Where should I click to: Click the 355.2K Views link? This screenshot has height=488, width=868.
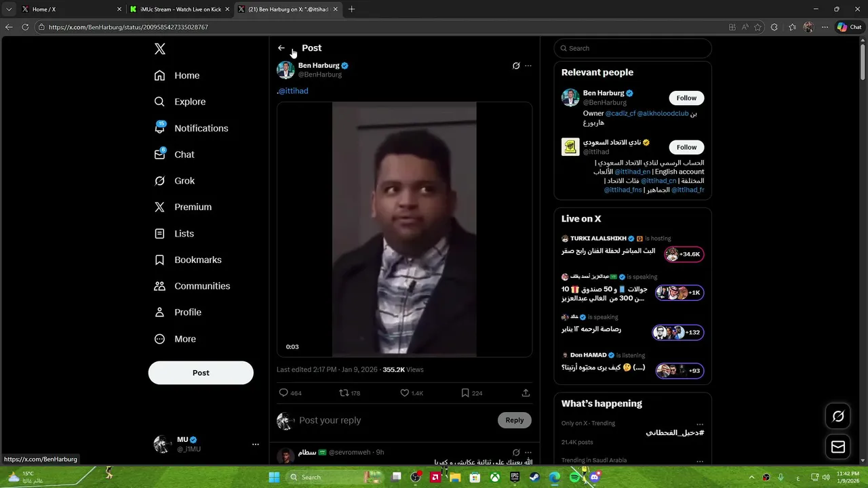(403, 369)
